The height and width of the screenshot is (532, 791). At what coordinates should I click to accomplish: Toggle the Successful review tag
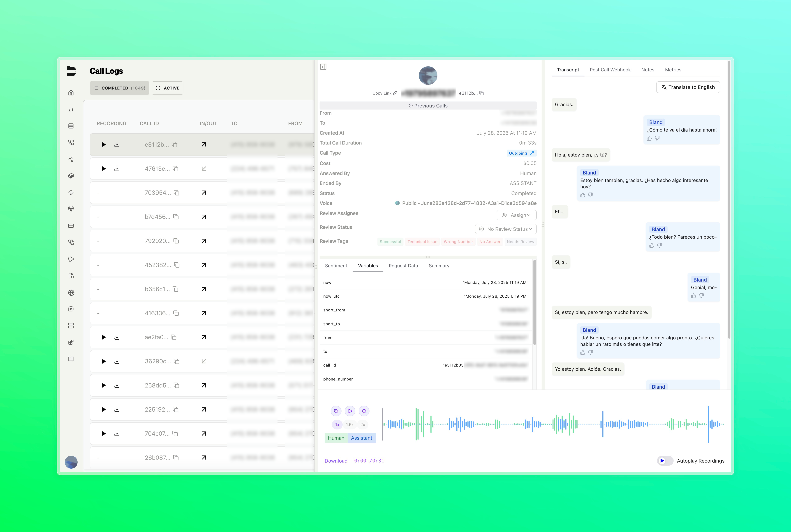(x=390, y=242)
